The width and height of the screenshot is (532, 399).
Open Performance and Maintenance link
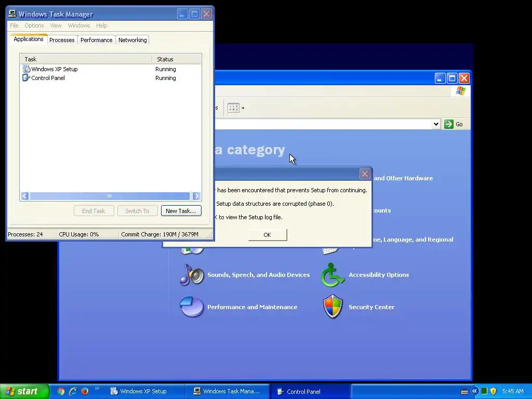[252, 307]
